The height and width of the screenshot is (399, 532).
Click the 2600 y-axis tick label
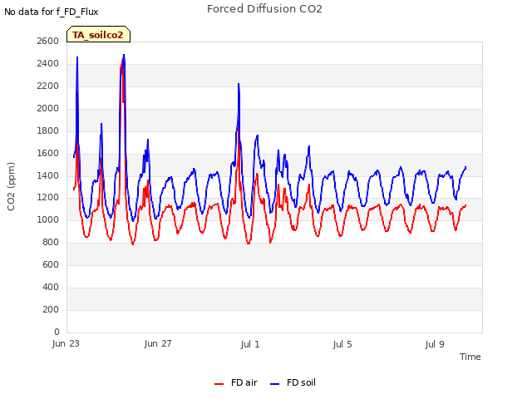[x=48, y=41]
